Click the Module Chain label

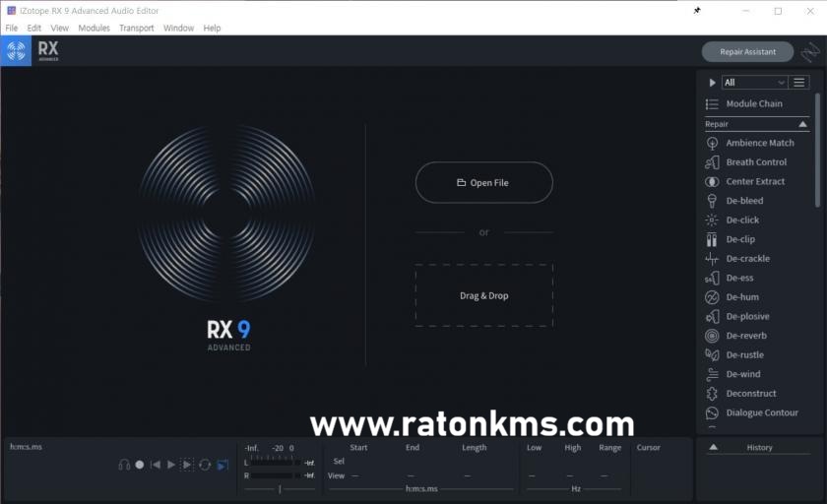tap(754, 104)
